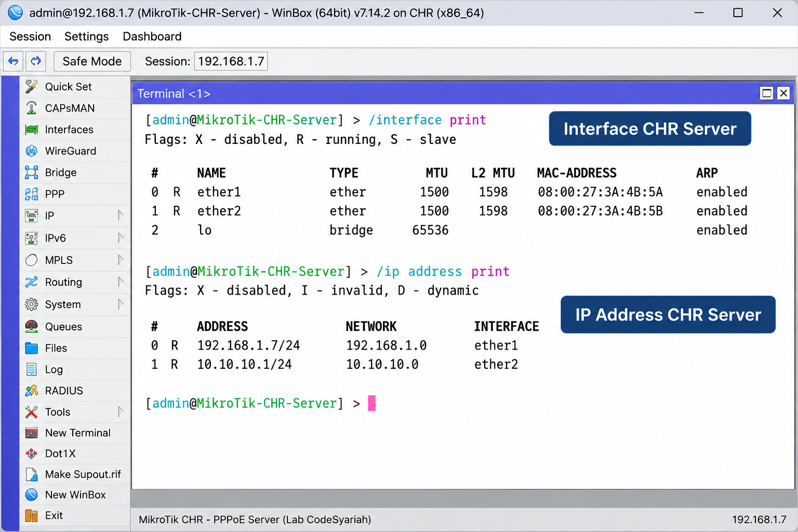Open the Session menu

[x=30, y=36]
